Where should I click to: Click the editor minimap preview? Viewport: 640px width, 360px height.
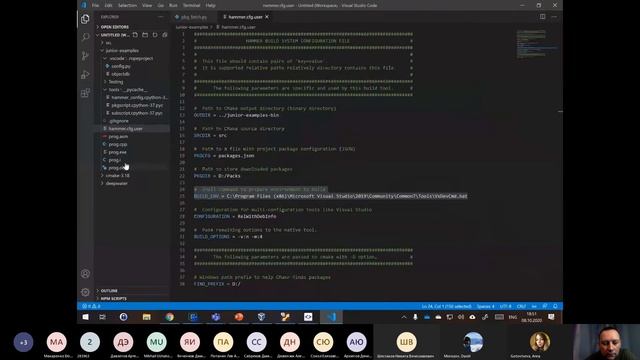537,44
